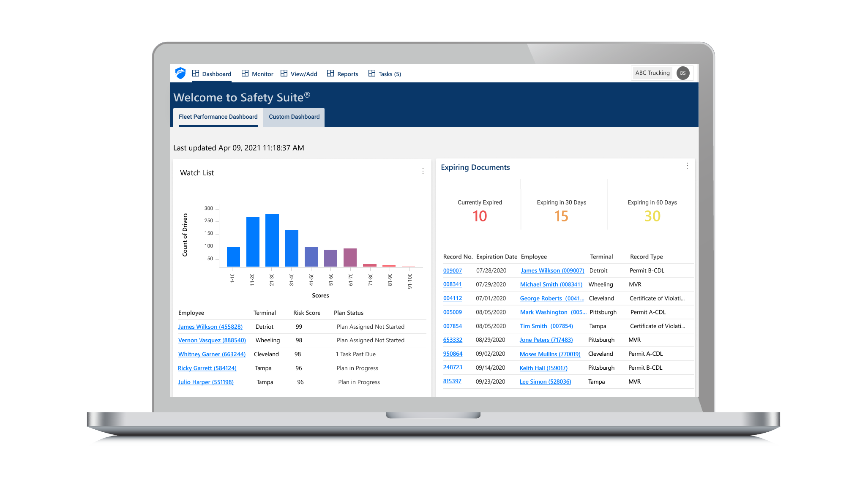868x488 pixels.
Task: Open expiring record 009007
Action: click(x=453, y=270)
